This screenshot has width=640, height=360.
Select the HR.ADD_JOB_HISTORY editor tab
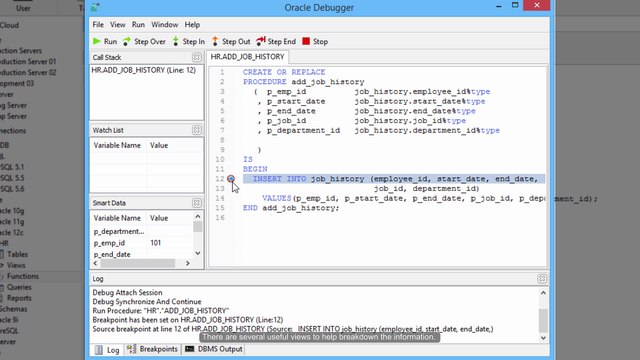tap(247, 57)
